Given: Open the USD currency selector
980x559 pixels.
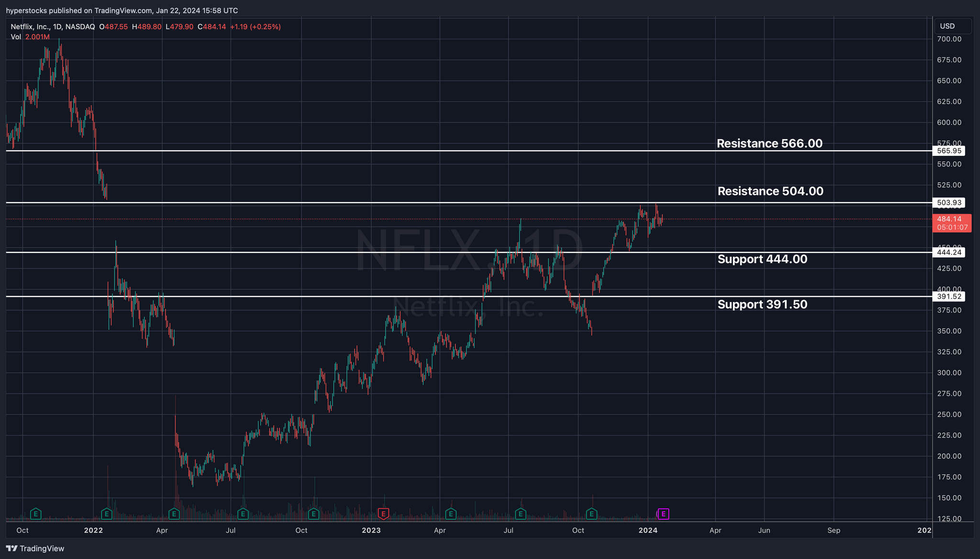Looking at the screenshot, I should point(952,26).
